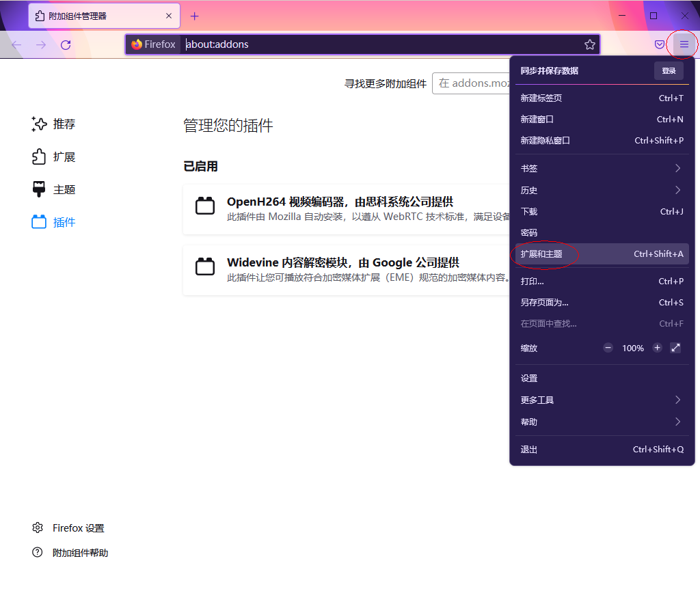The image size is (700, 589).
Task: Click the Widevine plugin icon
Action: coord(205,266)
